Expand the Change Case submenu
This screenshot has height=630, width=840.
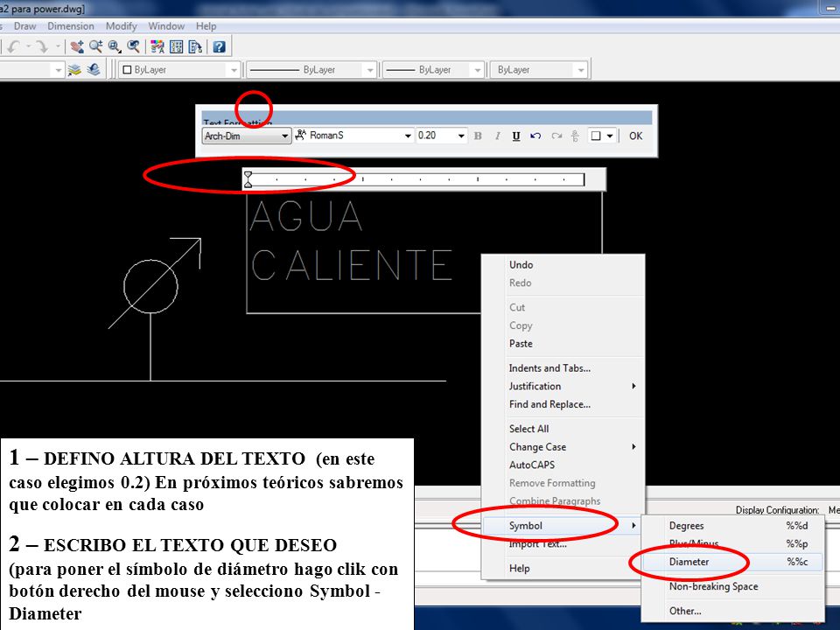tap(563, 447)
